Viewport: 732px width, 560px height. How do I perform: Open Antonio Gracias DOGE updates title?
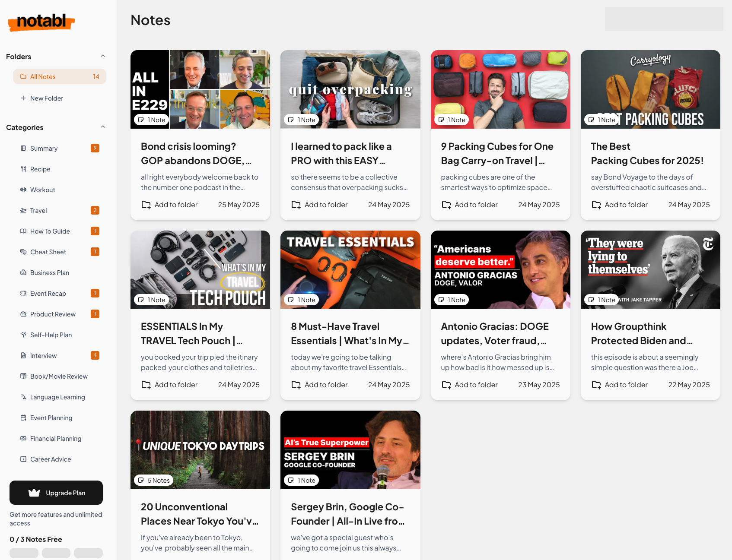click(495, 334)
